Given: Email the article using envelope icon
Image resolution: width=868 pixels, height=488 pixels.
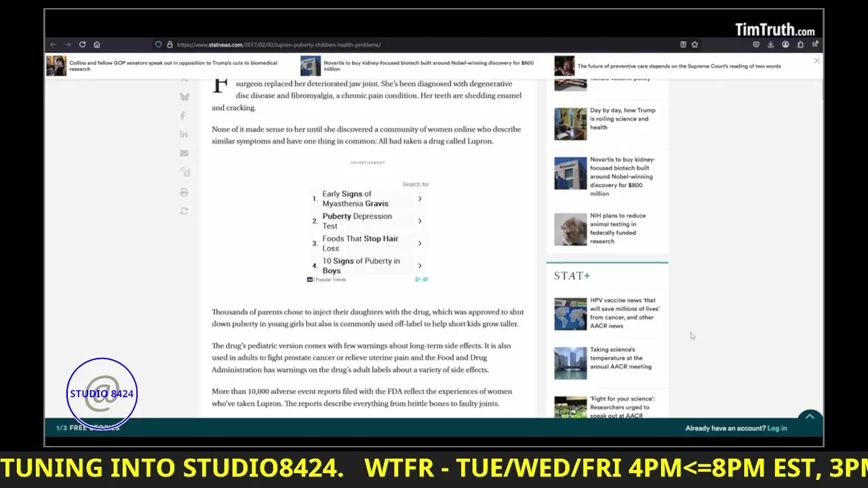Looking at the screenshot, I should (x=184, y=153).
